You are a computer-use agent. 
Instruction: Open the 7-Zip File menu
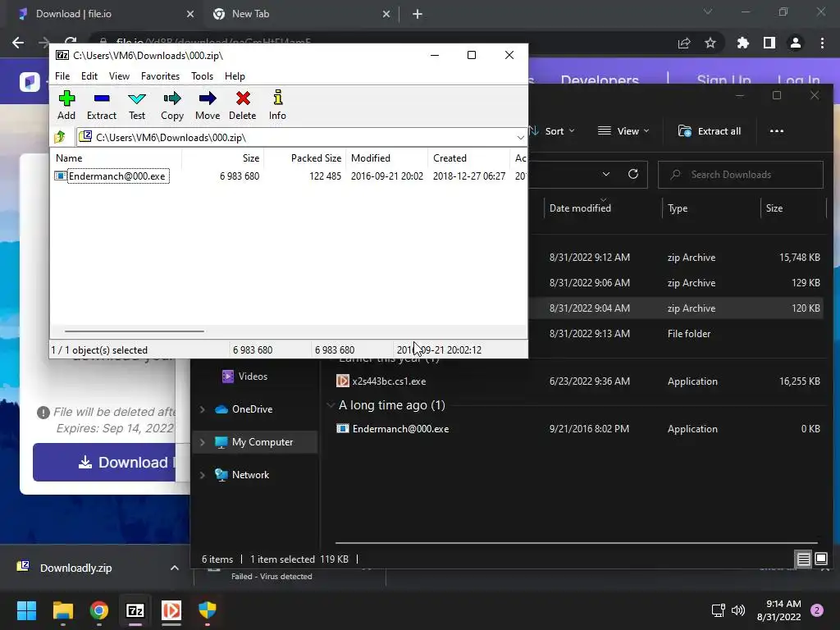point(62,76)
